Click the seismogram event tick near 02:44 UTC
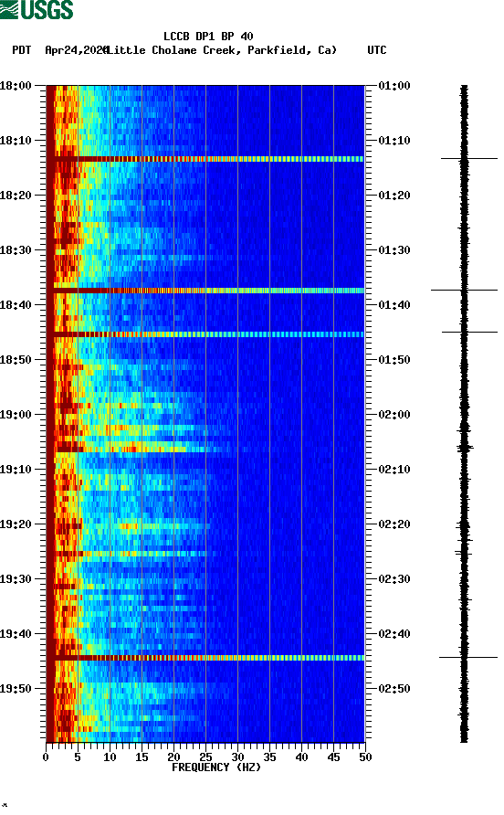The height and width of the screenshot is (815, 504). coord(468,658)
